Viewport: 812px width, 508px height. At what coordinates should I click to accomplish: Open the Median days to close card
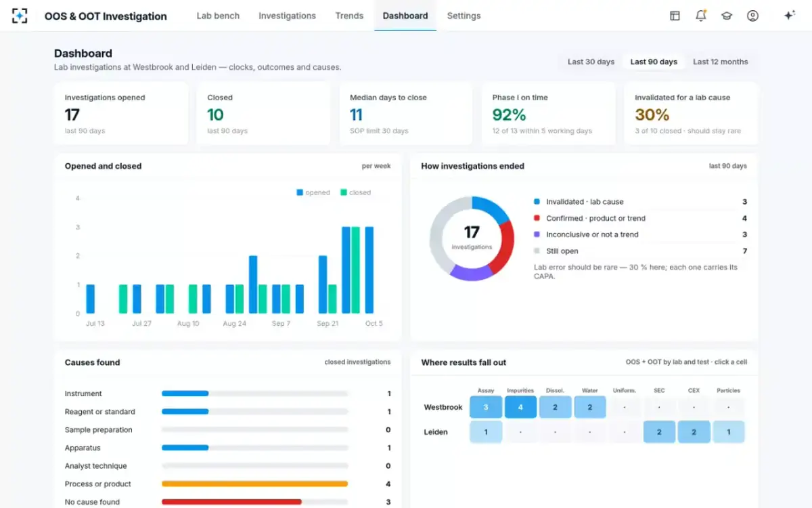(x=406, y=114)
